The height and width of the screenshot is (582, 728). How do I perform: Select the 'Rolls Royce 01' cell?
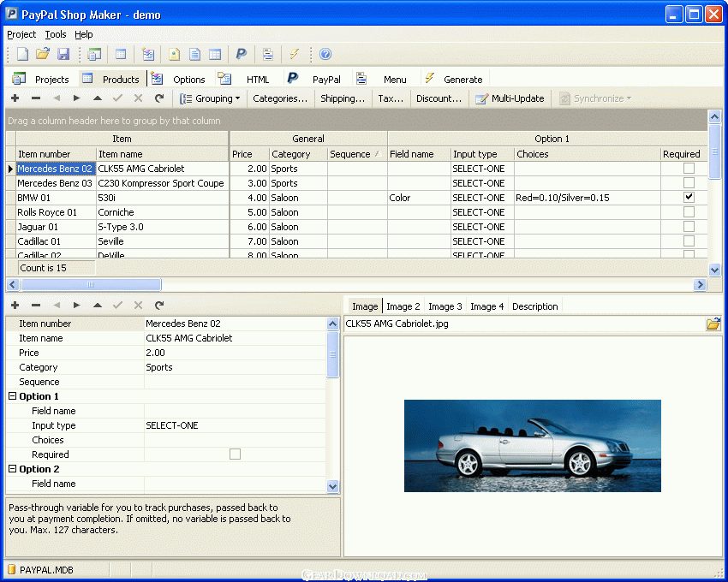tap(57, 212)
